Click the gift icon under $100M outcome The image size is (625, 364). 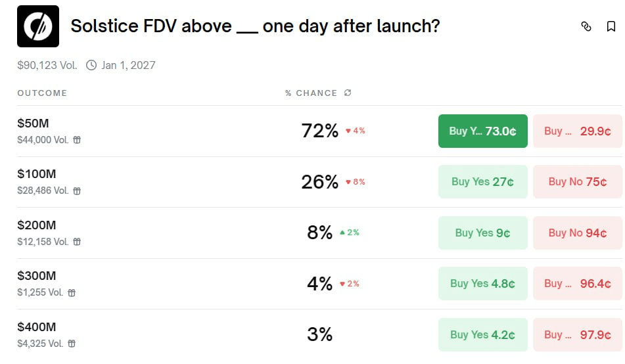pos(77,191)
